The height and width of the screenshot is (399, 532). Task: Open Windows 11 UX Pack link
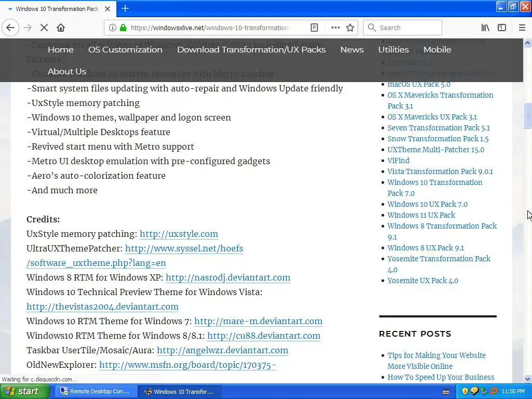[x=421, y=215]
